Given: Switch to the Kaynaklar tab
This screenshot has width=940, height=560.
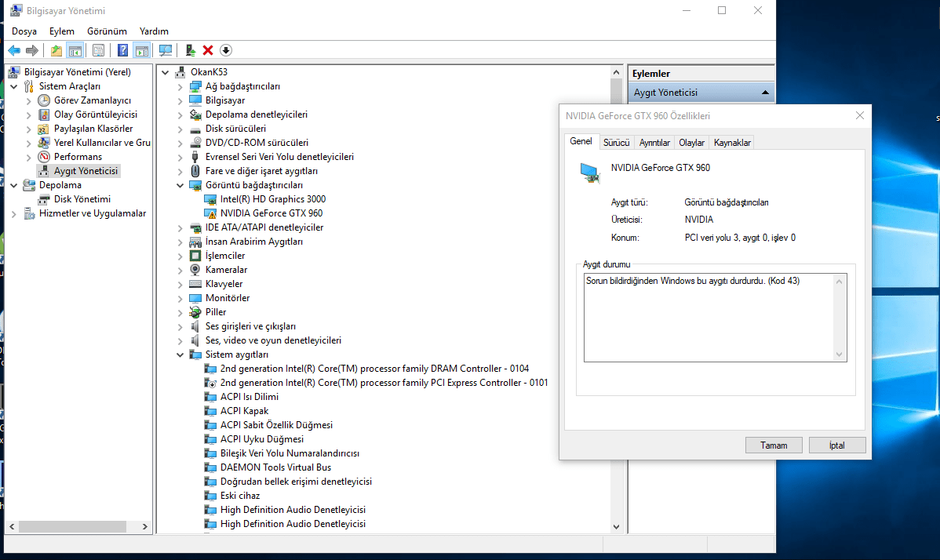Looking at the screenshot, I should 732,143.
